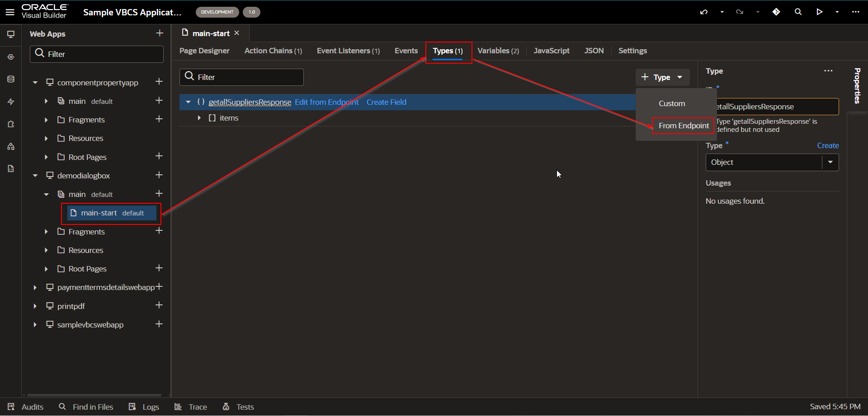The width and height of the screenshot is (868, 416).
Task: Click plus icon next to printpdf
Action: [159, 305]
